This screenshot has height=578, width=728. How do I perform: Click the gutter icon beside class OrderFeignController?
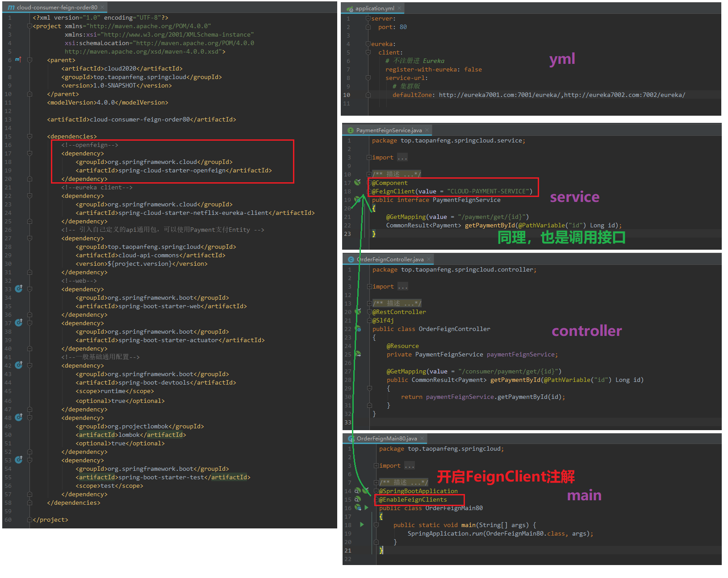(358, 329)
